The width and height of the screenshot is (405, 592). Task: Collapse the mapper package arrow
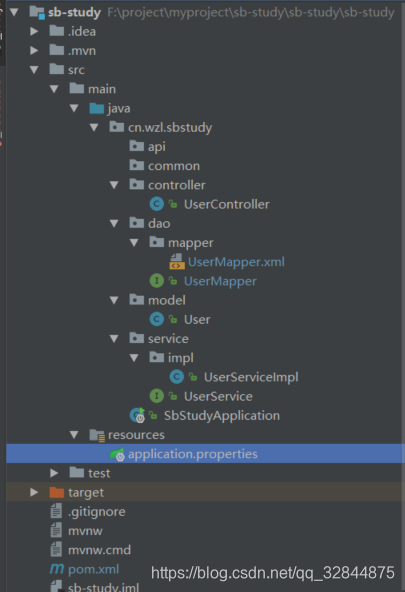(134, 242)
